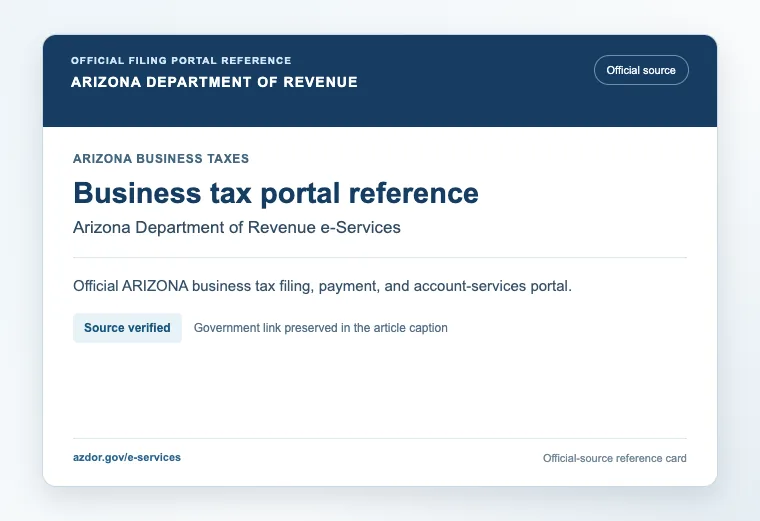Click the Arizona Business Taxes category label

click(161, 158)
